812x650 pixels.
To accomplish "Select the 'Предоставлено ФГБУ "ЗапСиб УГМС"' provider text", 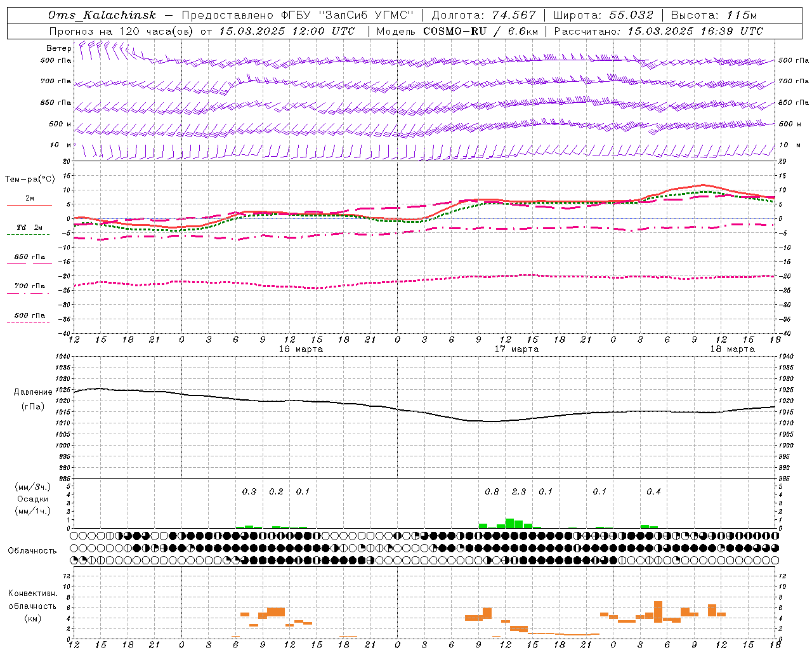I will [298, 15].
